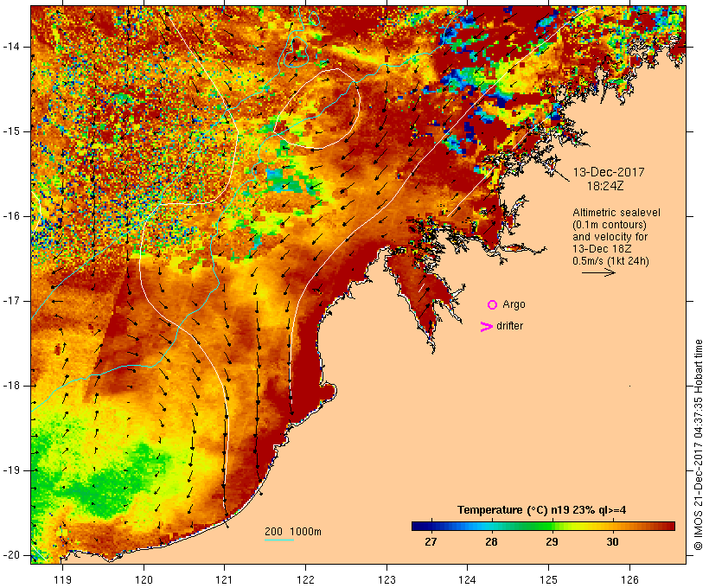The image size is (709, 588).
Task: Click the '0.5m/s (1kt 24h)' label
Action: tap(610, 261)
